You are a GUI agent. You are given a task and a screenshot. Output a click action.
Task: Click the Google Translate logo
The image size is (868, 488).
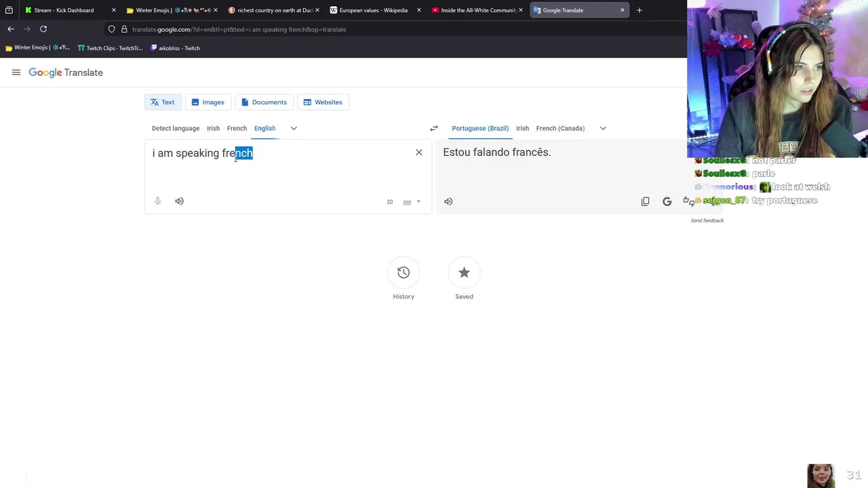[66, 73]
